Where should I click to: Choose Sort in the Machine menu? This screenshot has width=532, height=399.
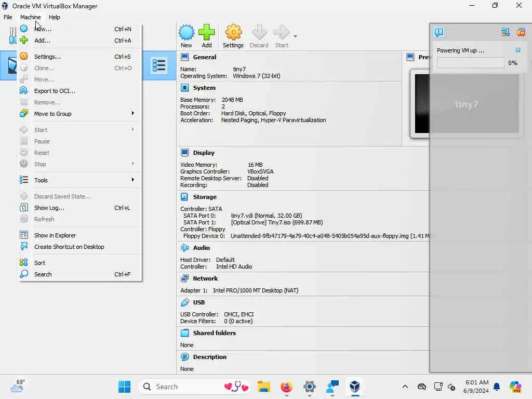pyautogui.click(x=79, y=262)
